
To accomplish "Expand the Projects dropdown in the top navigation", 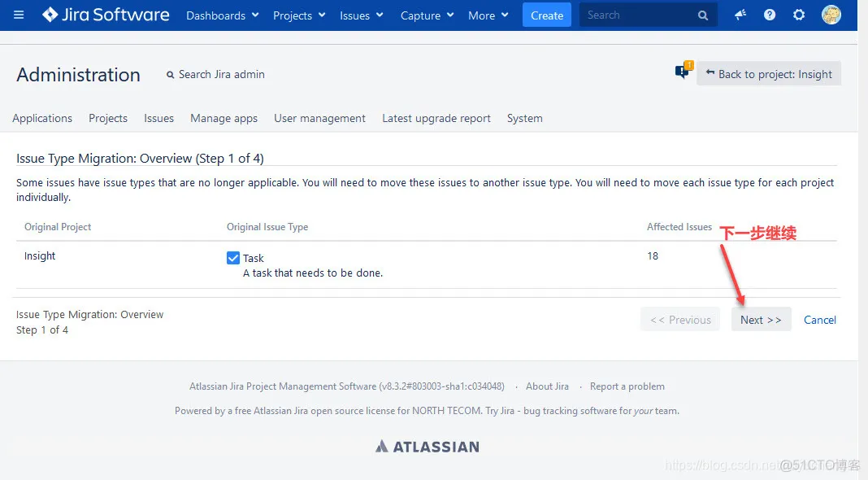I will pos(299,15).
